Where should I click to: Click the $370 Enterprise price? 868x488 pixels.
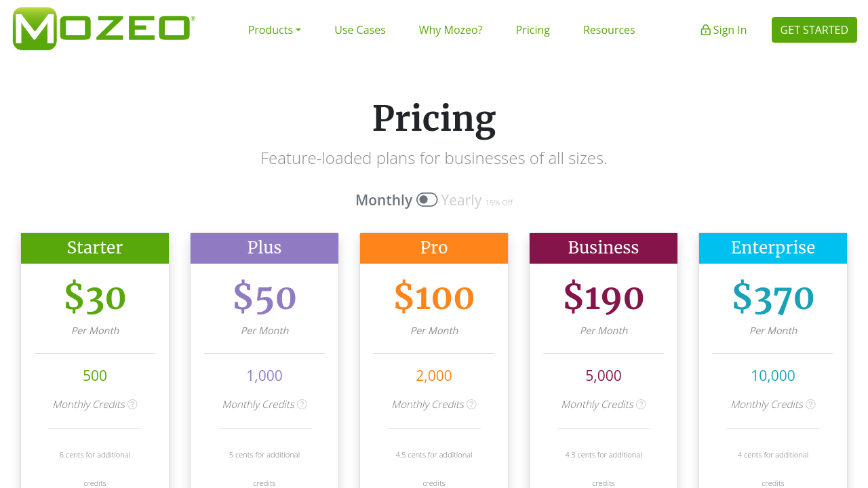click(773, 298)
